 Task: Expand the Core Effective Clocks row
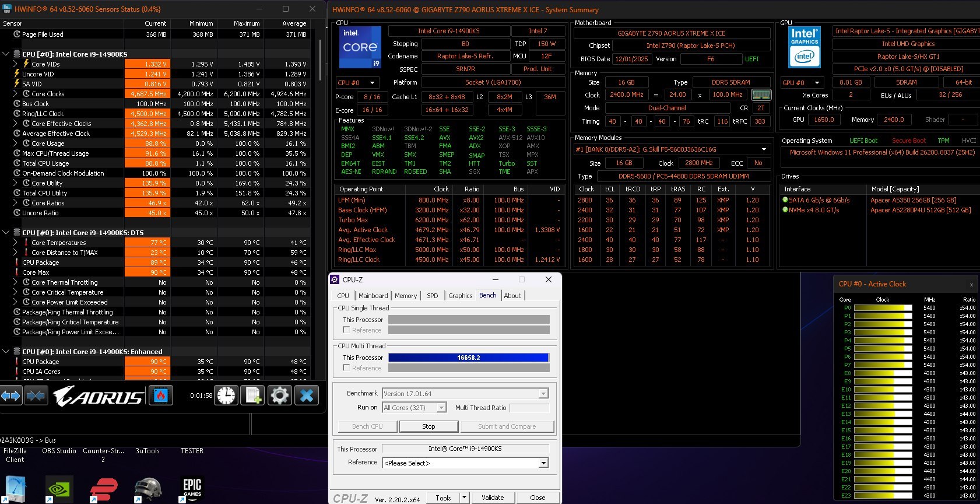[x=15, y=123]
